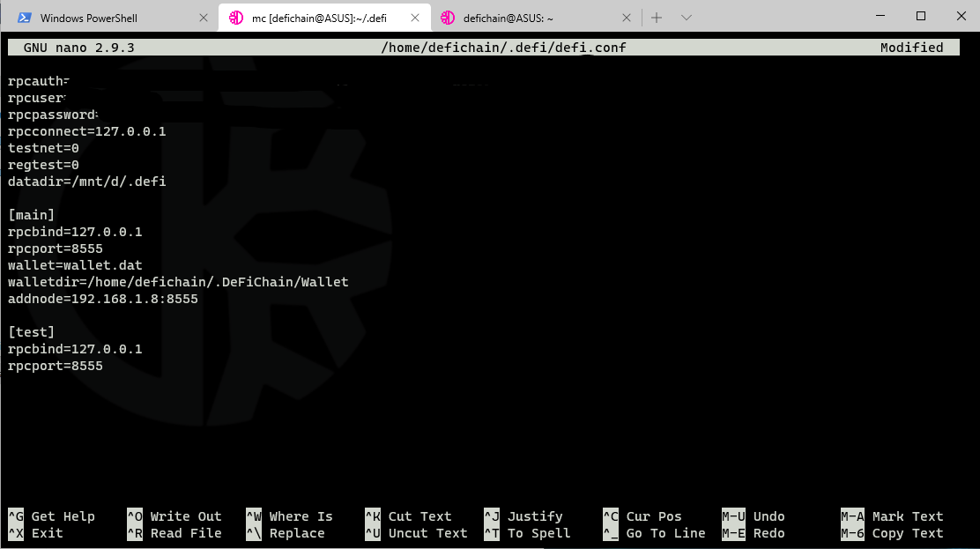
Task: Close the Windows PowerShell tab
Action: pos(203,19)
